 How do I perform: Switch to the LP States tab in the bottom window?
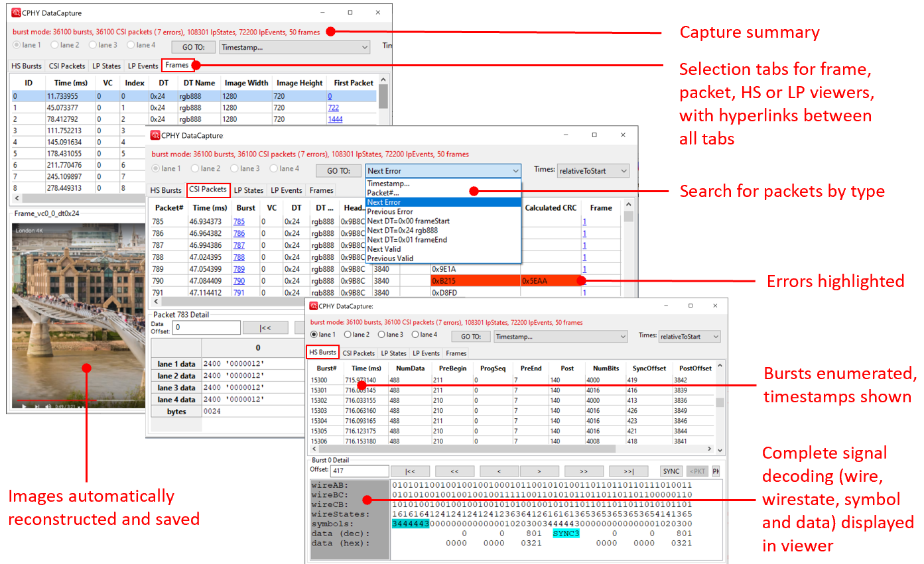(x=393, y=353)
